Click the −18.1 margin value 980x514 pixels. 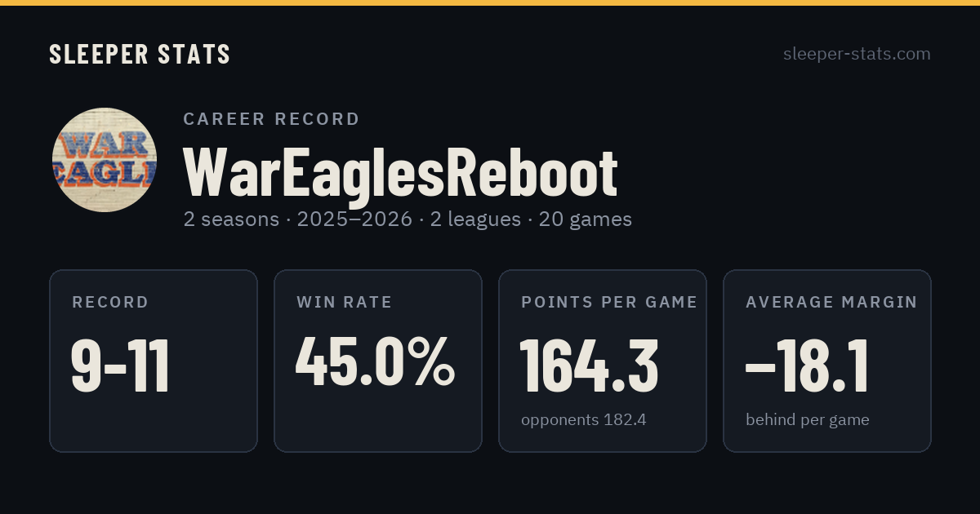coord(807,365)
